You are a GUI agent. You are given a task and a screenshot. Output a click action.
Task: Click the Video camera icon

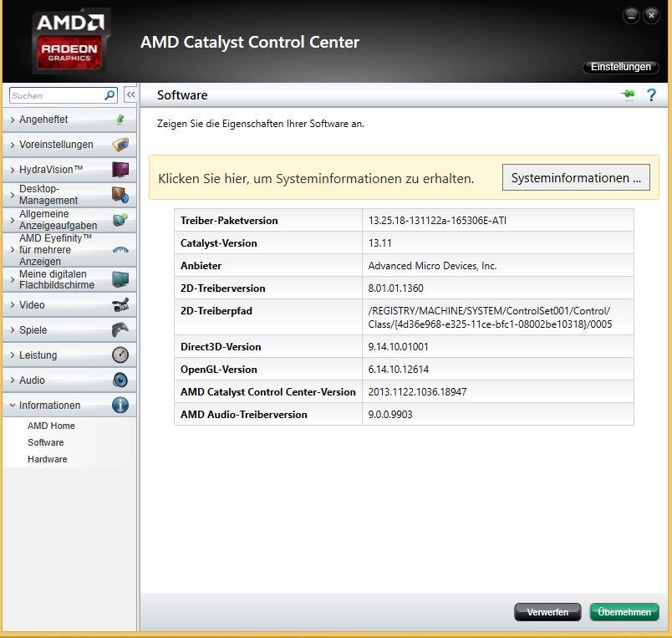(120, 305)
